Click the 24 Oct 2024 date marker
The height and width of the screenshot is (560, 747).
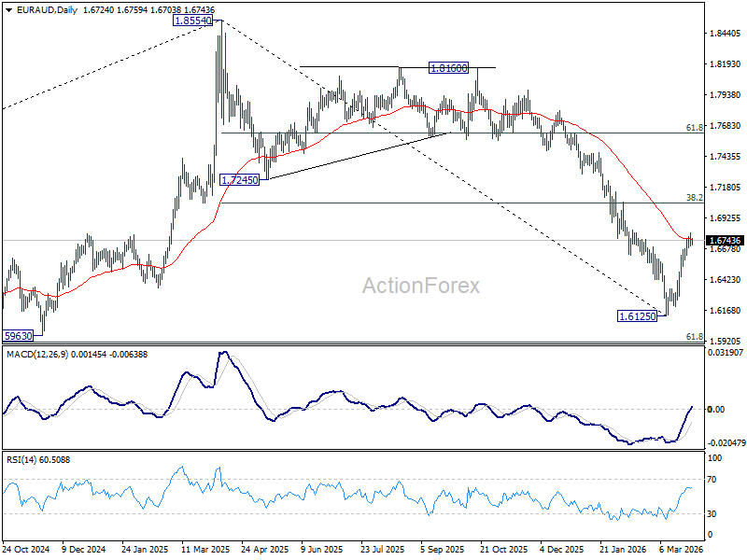26,549
